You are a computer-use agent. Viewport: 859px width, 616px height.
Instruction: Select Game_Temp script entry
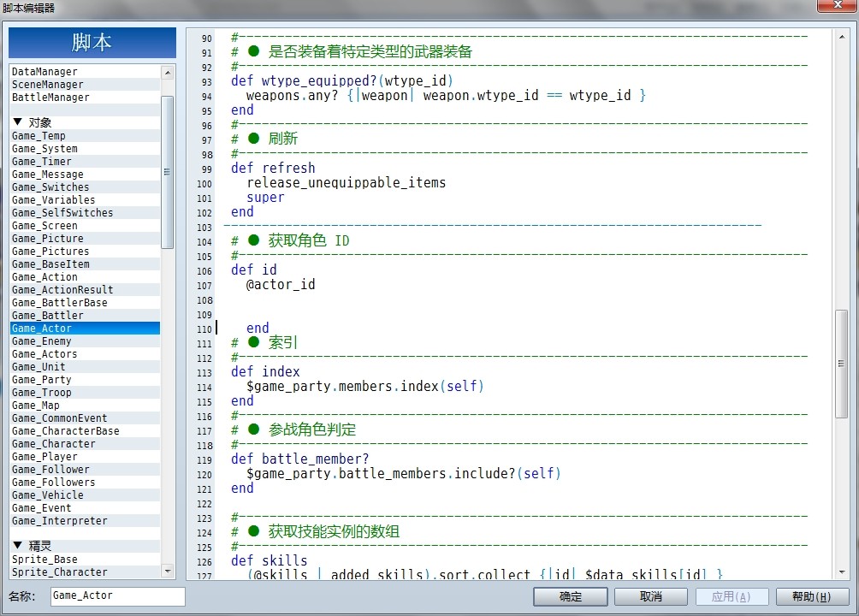tap(85, 136)
